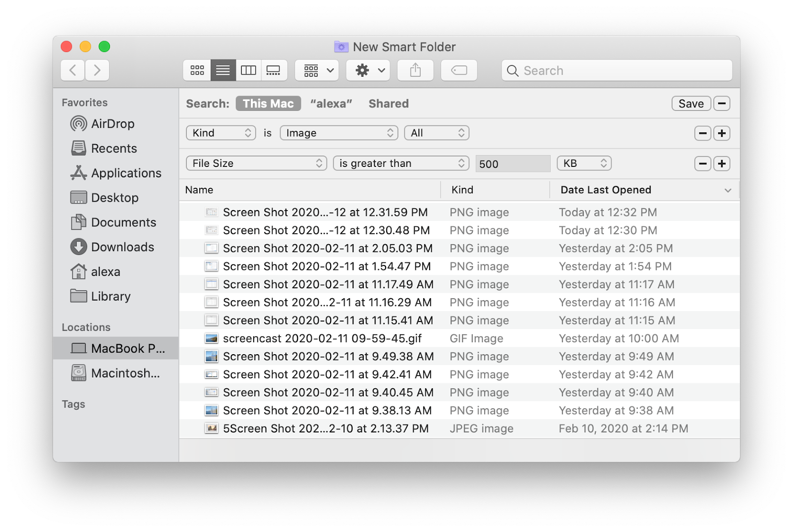Click the Recents sidebar icon
Viewport: 793px width, 532px height.
coord(78,148)
